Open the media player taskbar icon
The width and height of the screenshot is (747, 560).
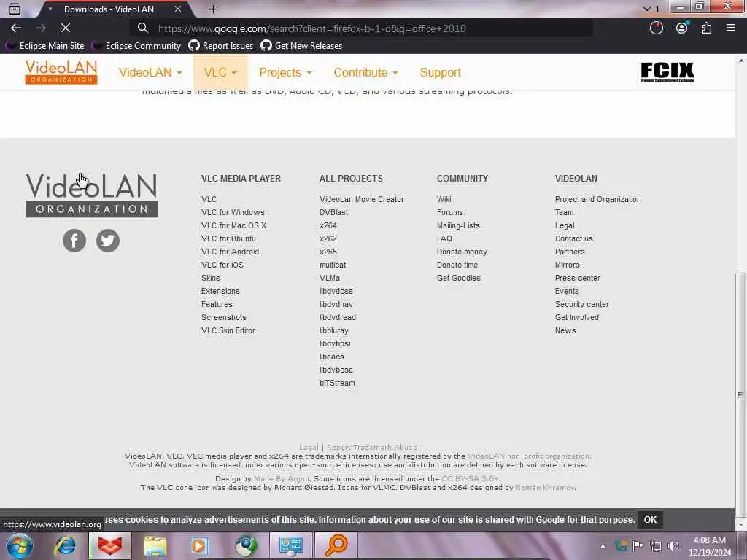[200, 545]
